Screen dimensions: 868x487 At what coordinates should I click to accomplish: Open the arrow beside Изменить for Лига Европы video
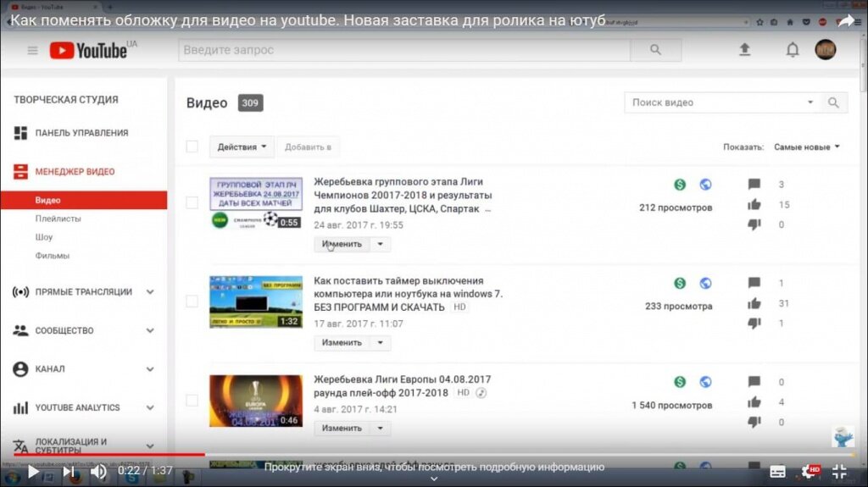point(381,429)
